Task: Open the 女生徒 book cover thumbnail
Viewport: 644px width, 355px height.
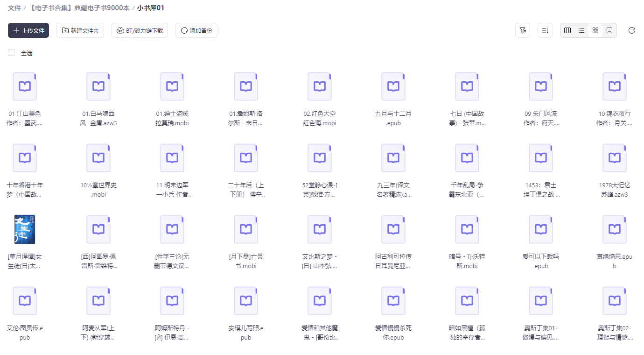Action: tap(25, 229)
